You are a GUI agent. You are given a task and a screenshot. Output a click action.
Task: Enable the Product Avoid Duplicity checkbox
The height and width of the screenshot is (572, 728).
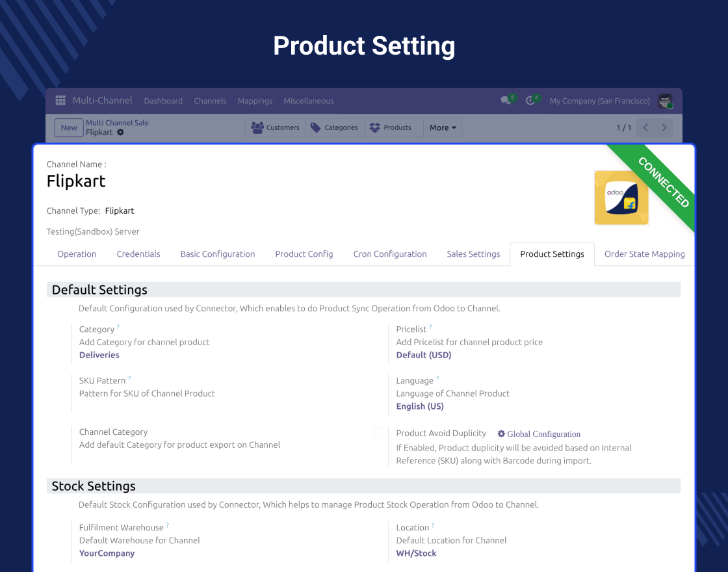click(378, 432)
